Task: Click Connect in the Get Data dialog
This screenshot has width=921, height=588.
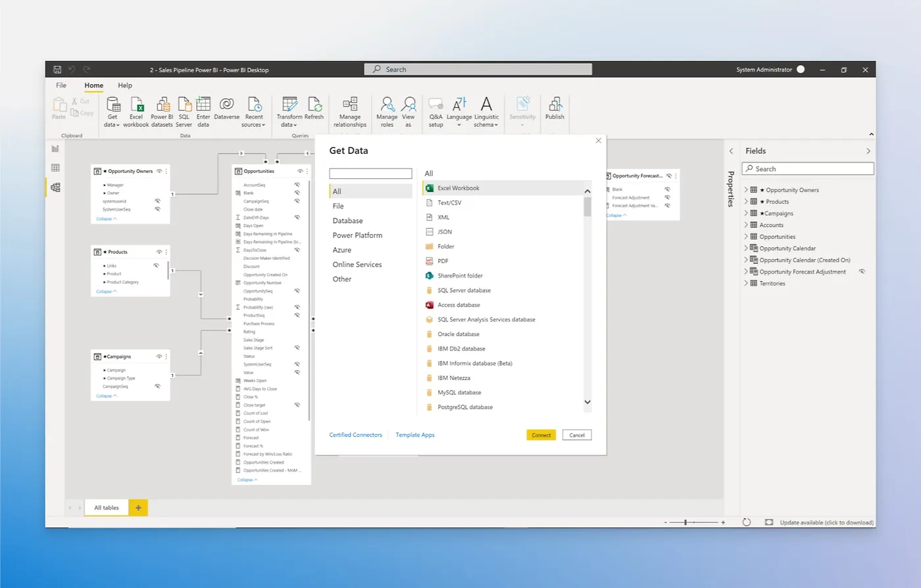Action: tap(540, 435)
